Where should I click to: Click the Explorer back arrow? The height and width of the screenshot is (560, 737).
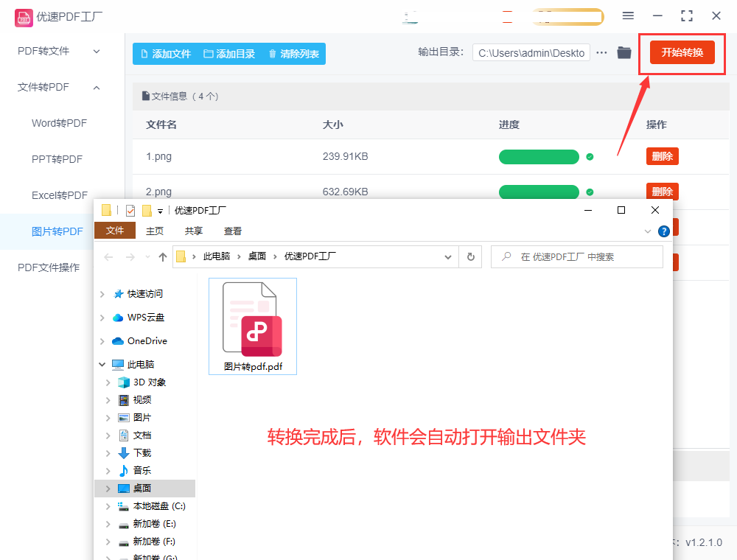coord(108,257)
